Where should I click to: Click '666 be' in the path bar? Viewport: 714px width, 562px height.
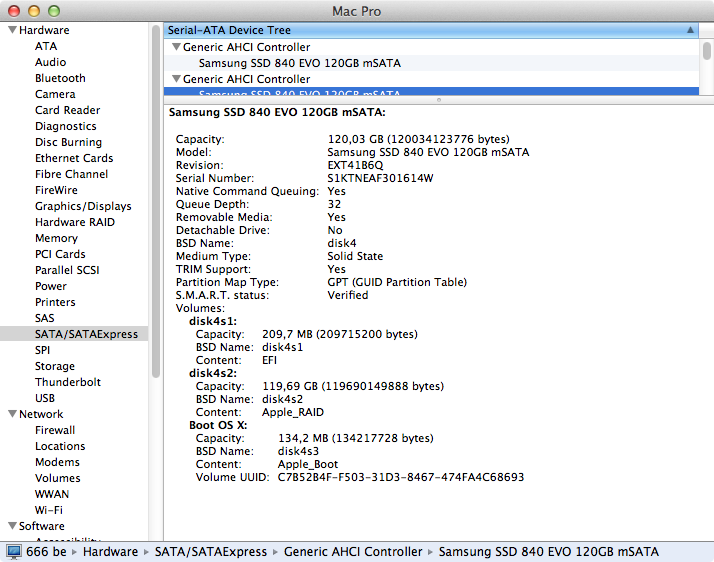click(x=46, y=552)
